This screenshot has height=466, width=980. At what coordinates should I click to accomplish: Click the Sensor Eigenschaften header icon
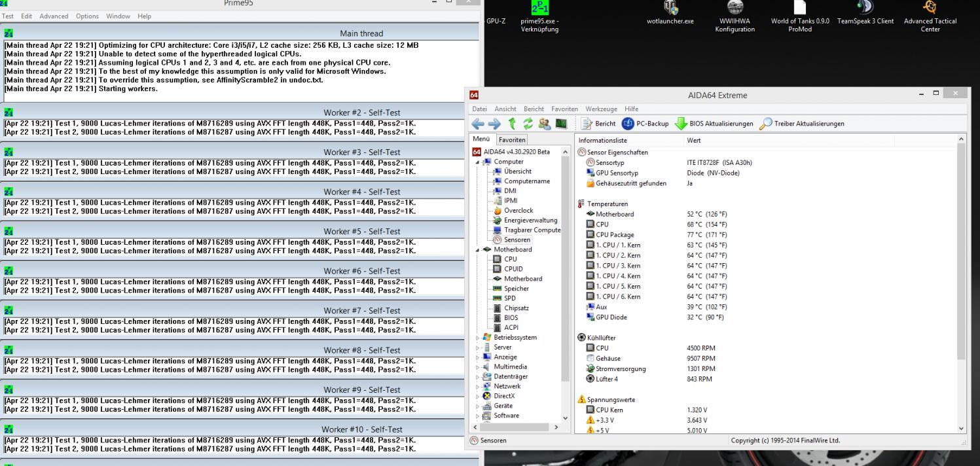tap(582, 152)
